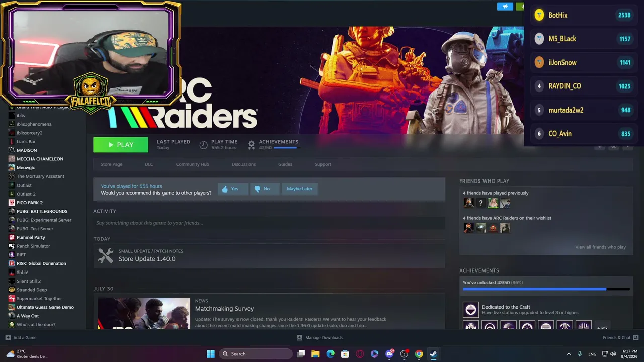Choose No for the game recommendation
This screenshot has width=644, height=362.
click(265, 189)
